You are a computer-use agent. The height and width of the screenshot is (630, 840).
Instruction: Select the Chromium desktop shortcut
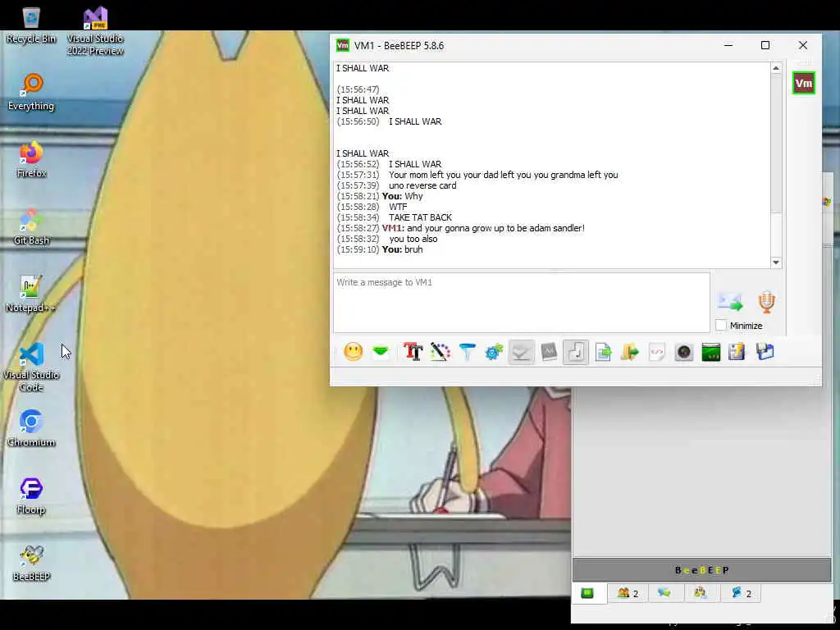coord(31,428)
